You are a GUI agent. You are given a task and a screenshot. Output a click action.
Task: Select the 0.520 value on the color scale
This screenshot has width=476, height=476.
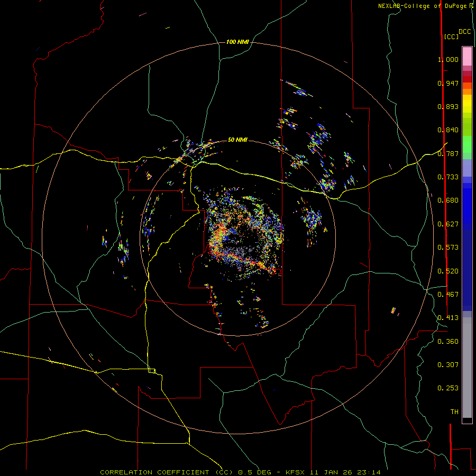tap(448, 271)
